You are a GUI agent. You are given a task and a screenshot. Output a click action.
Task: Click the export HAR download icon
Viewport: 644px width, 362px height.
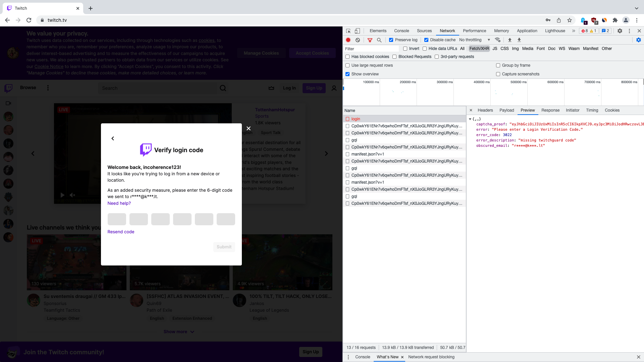pyautogui.click(x=519, y=40)
